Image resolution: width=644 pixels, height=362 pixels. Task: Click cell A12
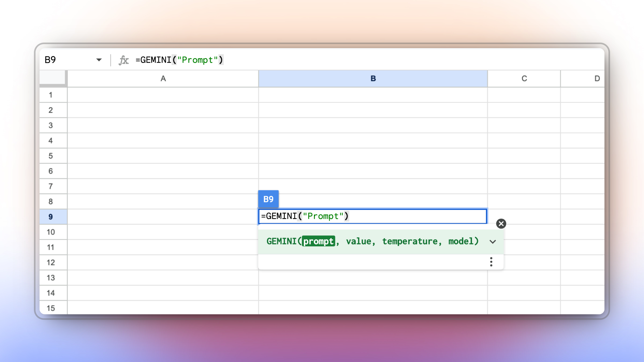[163, 262]
